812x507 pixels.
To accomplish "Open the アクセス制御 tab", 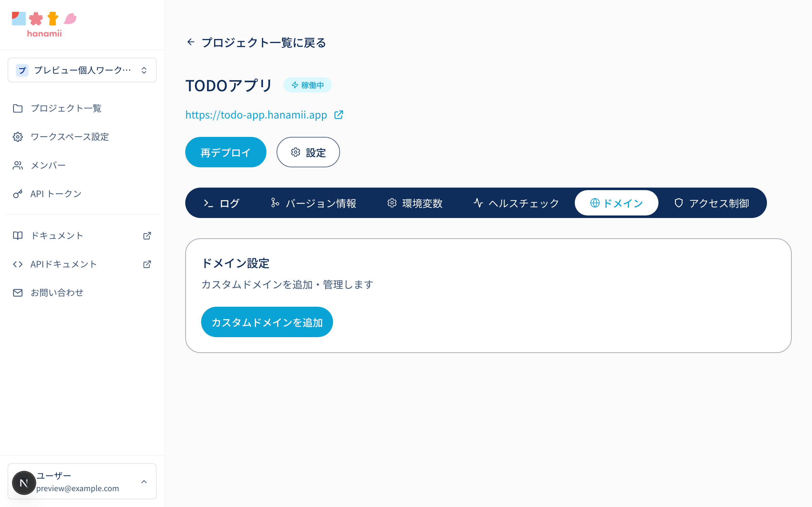I will tap(711, 203).
